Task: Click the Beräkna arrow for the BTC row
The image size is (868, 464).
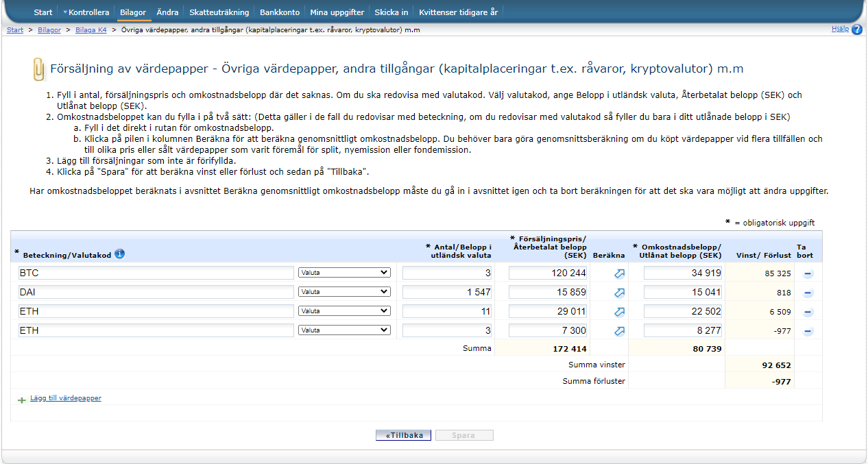Action: point(619,273)
